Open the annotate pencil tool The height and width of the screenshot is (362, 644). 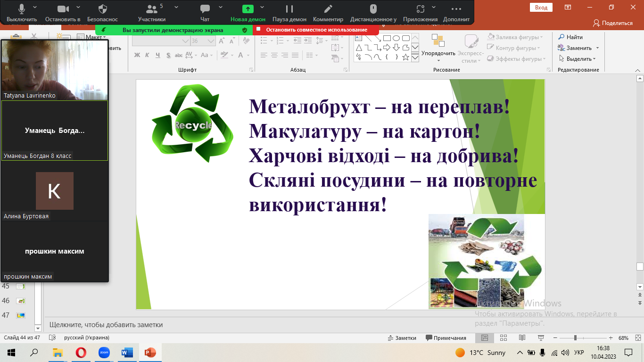[328, 13]
